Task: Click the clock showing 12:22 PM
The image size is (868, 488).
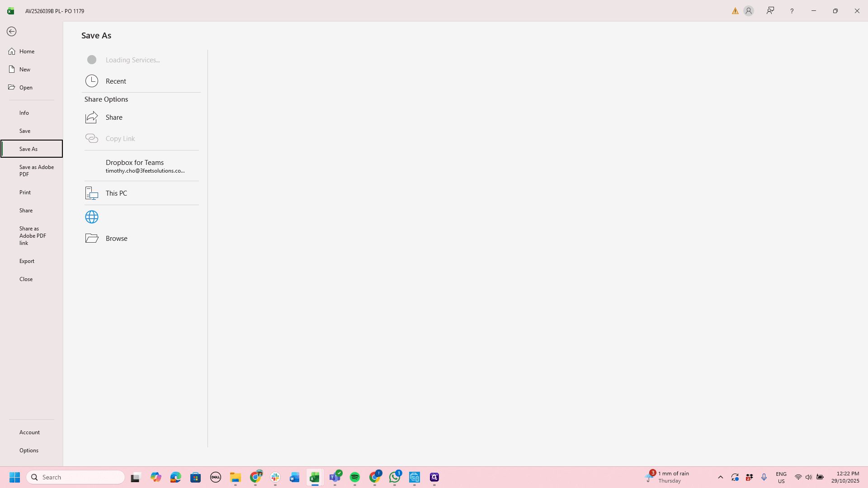Action: [x=845, y=477]
